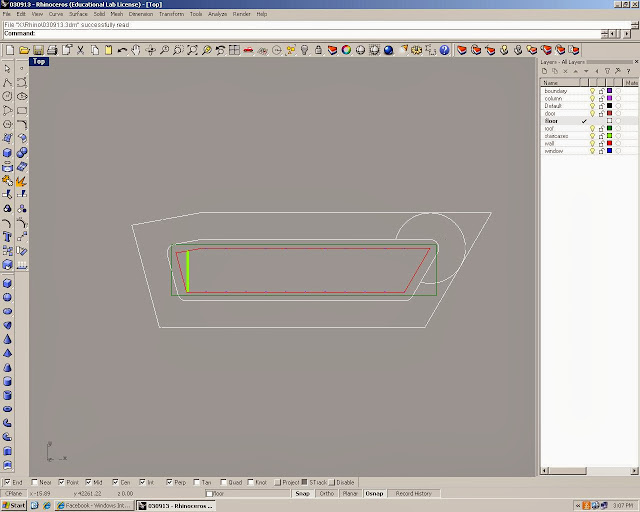Click the Sphere solid tool

(7, 297)
